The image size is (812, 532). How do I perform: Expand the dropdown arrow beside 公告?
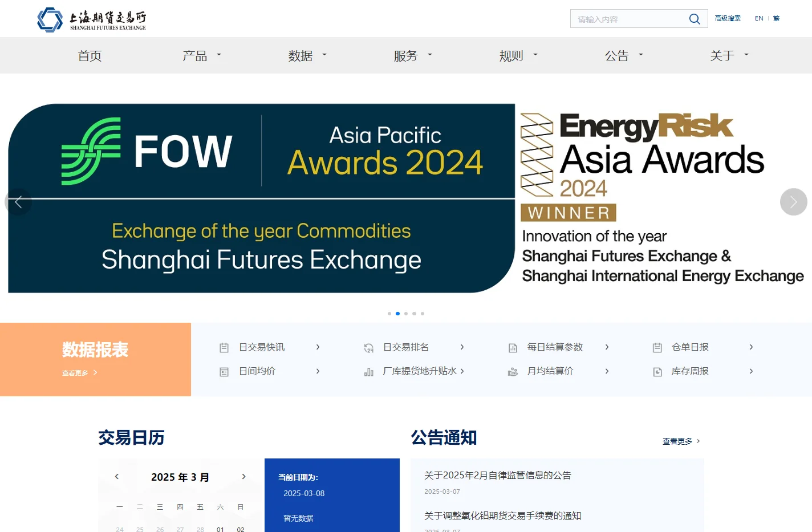tap(641, 55)
